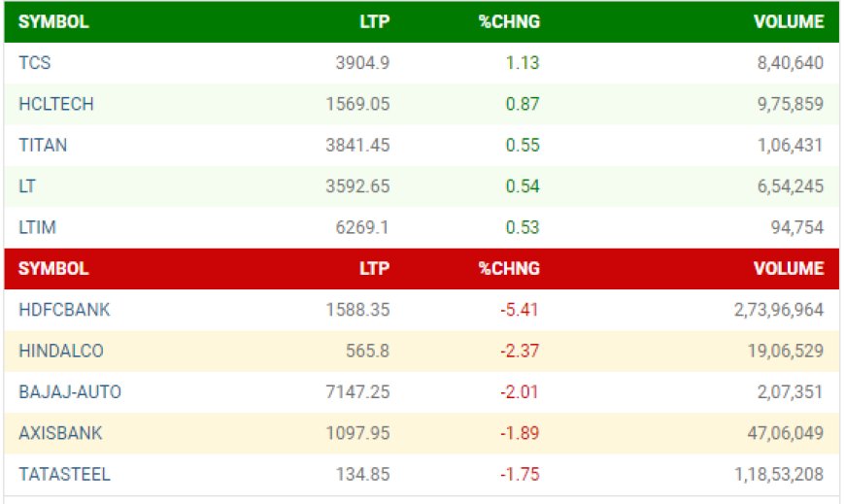The width and height of the screenshot is (845, 504).
Task: Sort losers by the red LTP header
Action: (375, 268)
